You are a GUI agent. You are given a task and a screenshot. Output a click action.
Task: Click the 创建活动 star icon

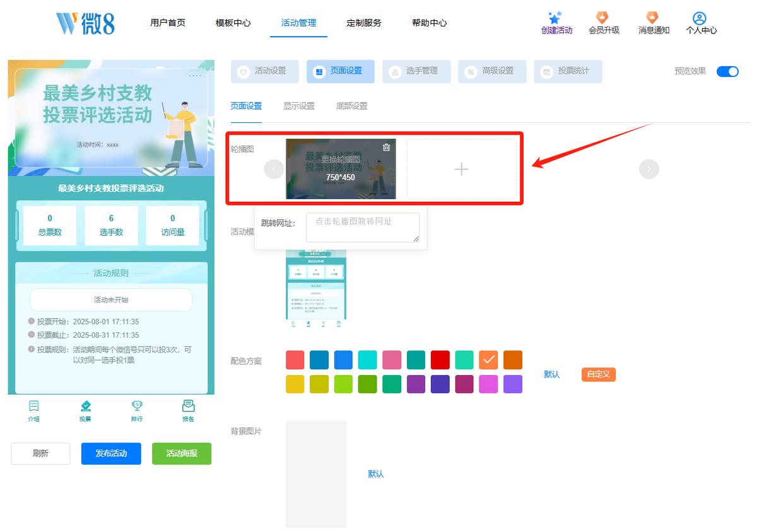(x=555, y=18)
